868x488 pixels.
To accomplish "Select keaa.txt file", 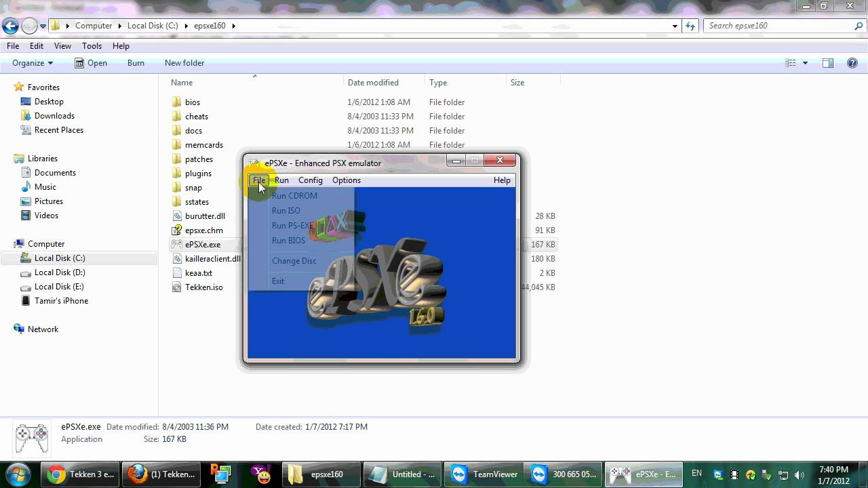I will (199, 273).
